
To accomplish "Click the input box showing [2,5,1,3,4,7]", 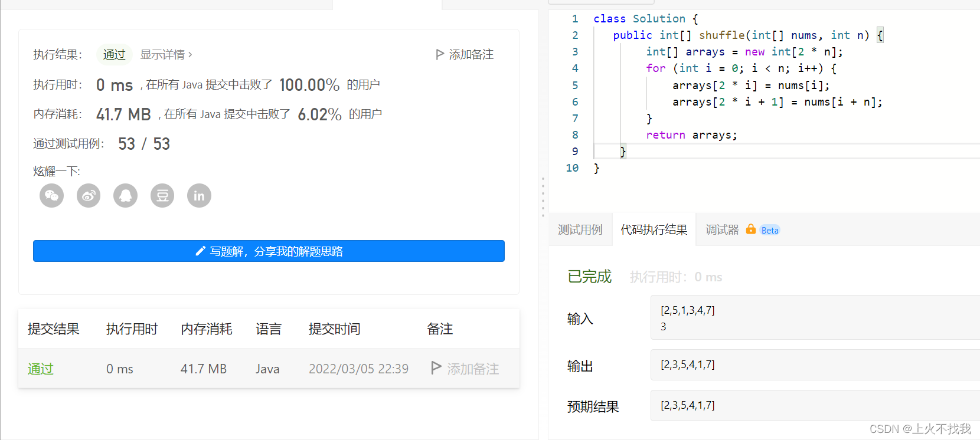I will [815, 318].
